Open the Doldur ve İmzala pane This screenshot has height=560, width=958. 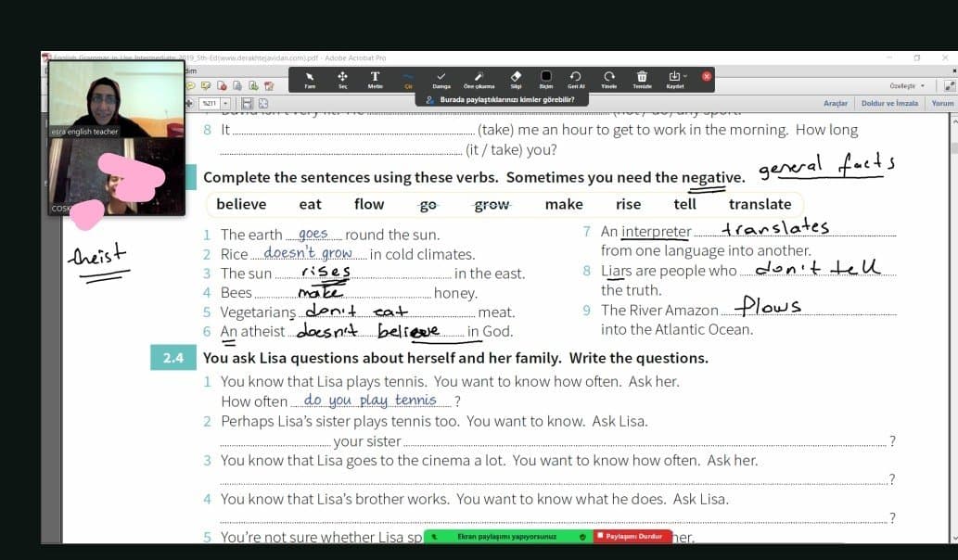[x=889, y=103]
